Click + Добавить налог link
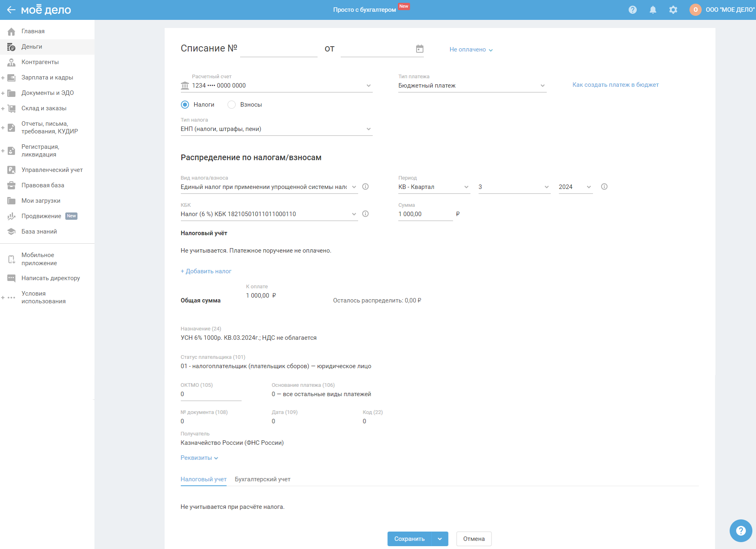 (x=206, y=271)
